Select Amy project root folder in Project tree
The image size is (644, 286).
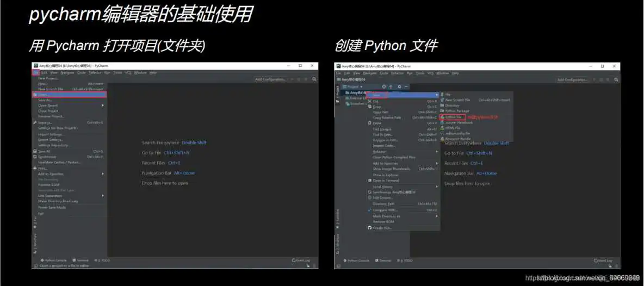356,93
